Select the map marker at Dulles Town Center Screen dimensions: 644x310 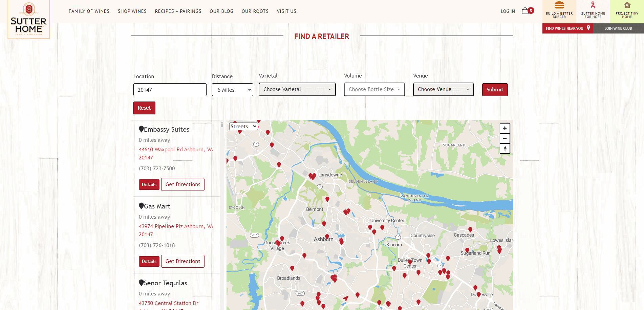(410, 262)
